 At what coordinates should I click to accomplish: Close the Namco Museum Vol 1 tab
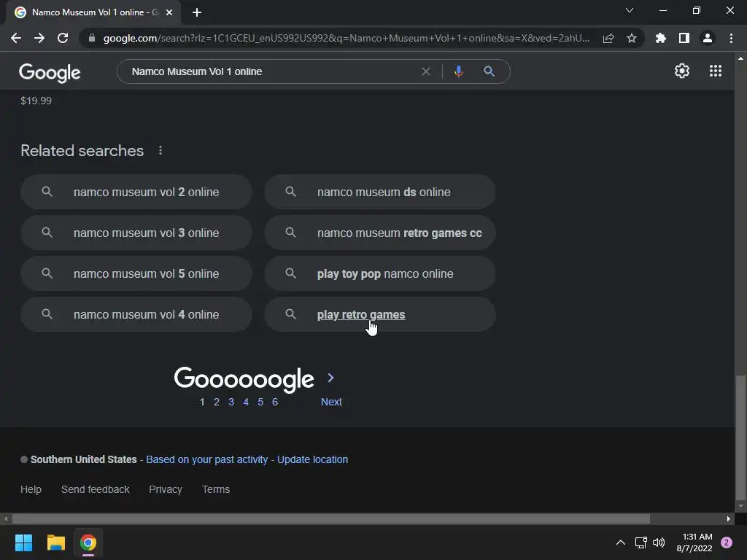point(169,12)
